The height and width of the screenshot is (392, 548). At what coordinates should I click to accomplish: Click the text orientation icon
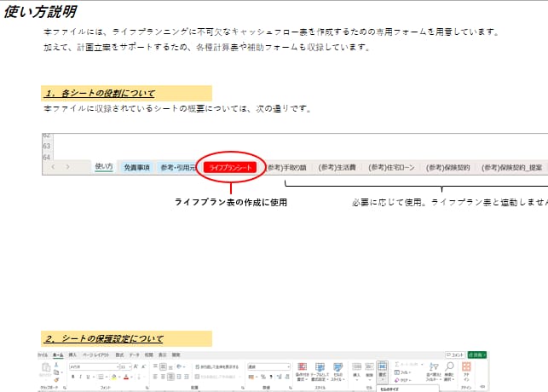(x=179, y=366)
